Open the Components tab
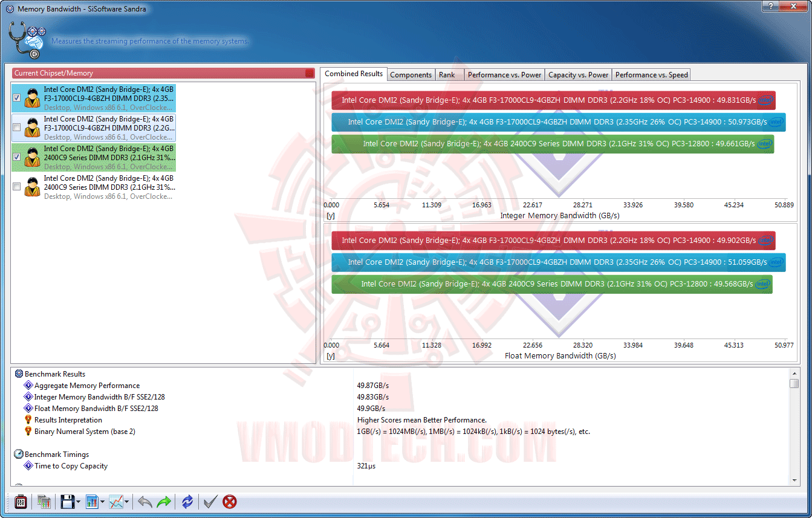This screenshot has height=518, width=812. (x=411, y=75)
